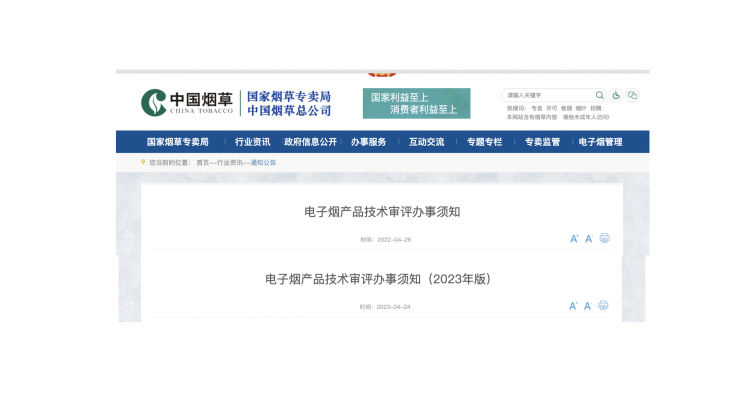This screenshot has width=750, height=414.
Task: Click 通知公告 in the breadcrumb
Action: (263, 163)
